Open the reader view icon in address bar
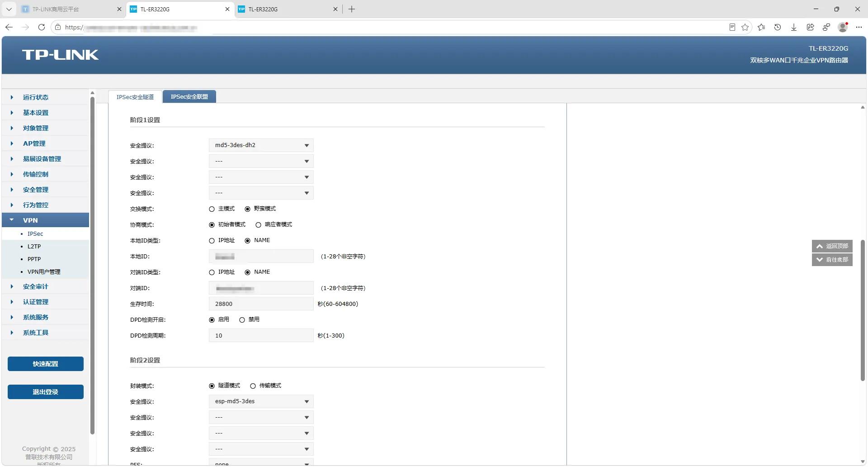 click(x=732, y=27)
